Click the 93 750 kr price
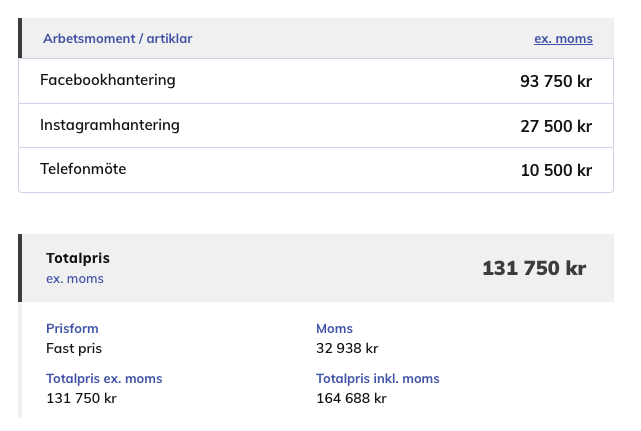 tap(556, 81)
